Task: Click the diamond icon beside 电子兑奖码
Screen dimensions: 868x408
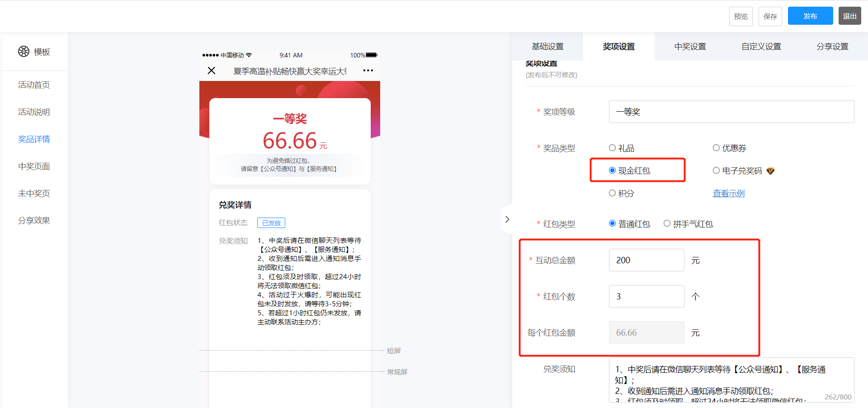Action: point(770,171)
